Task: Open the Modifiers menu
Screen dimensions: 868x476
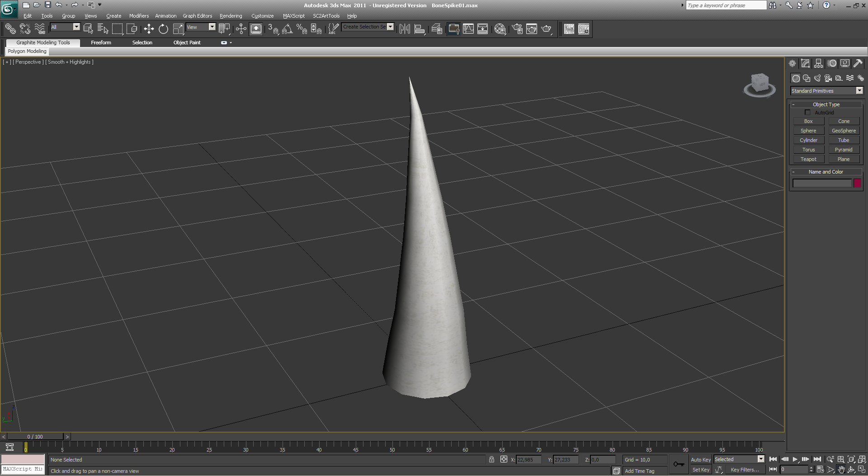Action: (139, 16)
